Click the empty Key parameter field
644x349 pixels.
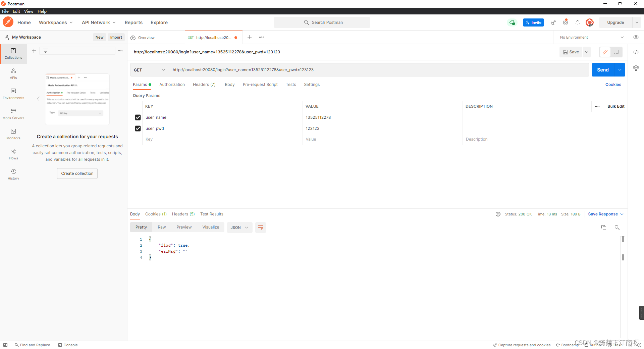tap(223, 139)
